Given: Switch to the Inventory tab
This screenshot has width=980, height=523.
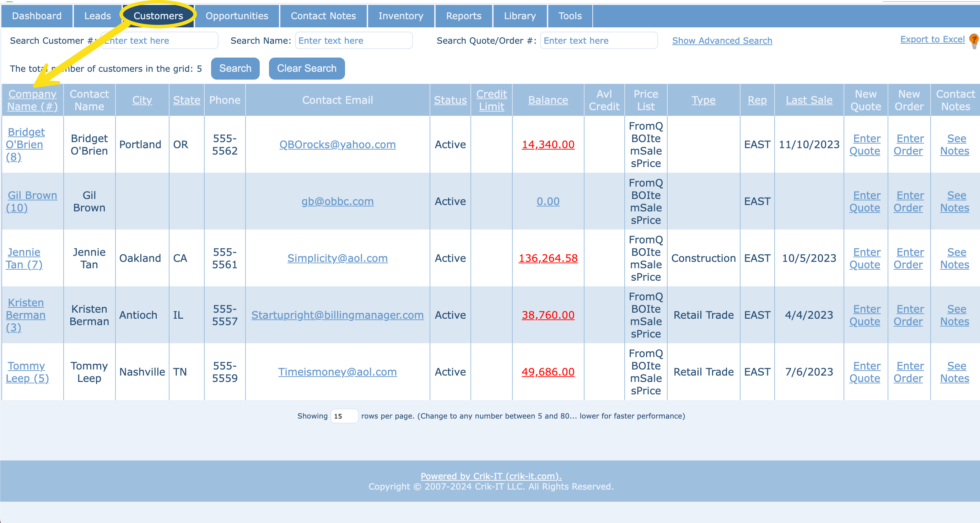Looking at the screenshot, I should pos(400,16).
